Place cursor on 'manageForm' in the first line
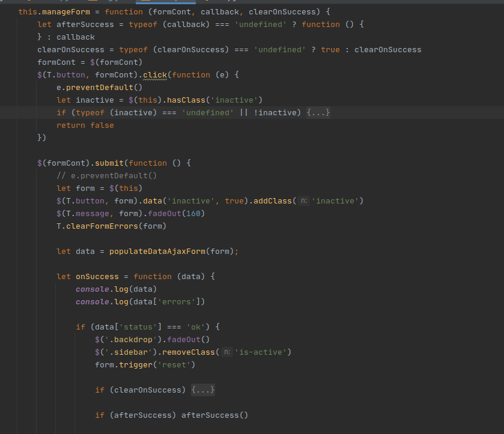 [x=66, y=12]
